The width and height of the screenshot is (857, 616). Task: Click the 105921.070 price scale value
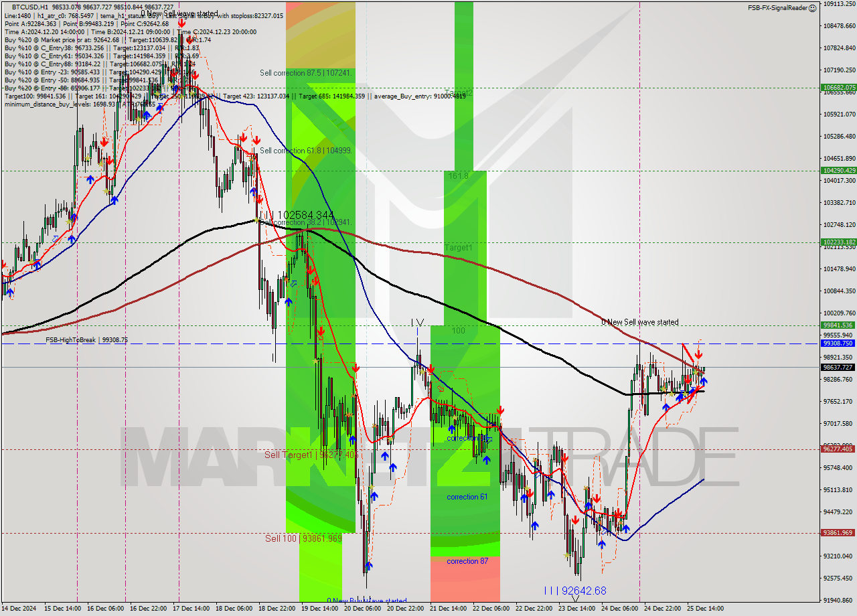click(839, 114)
